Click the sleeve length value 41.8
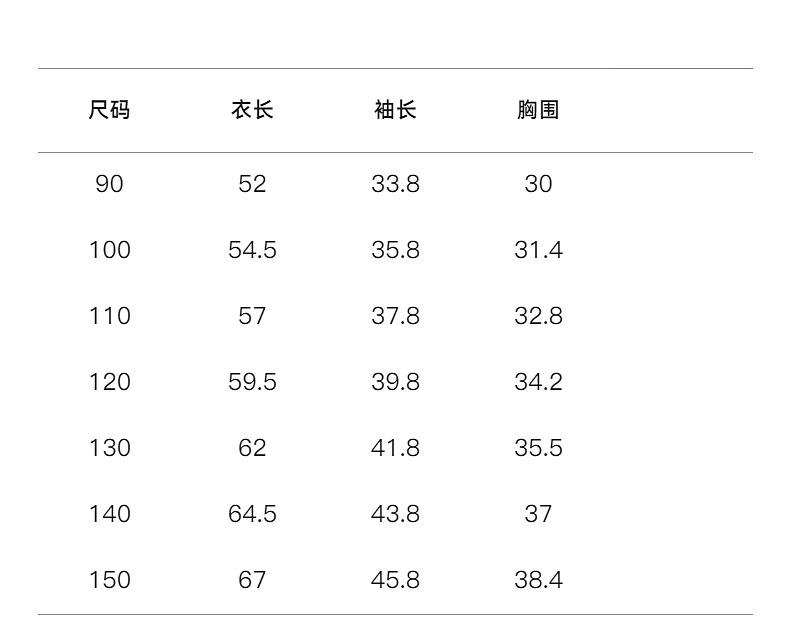 click(x=395, y=448)
